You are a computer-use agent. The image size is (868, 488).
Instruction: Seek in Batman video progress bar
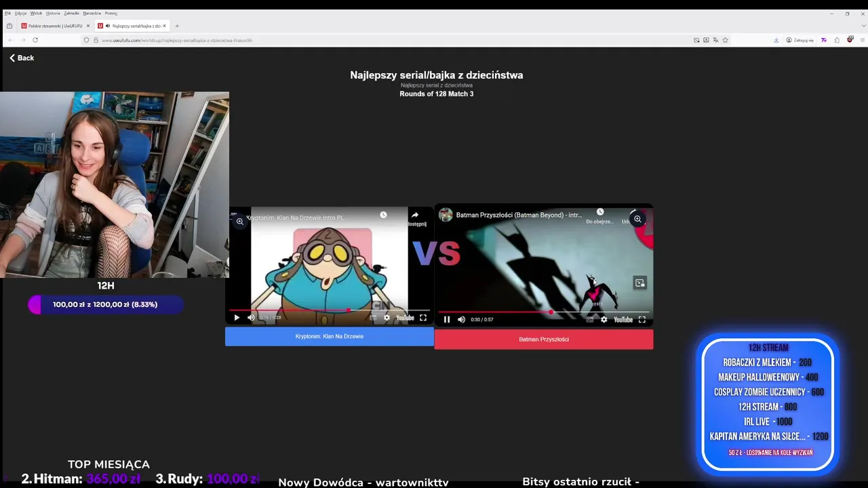tap(544, 312)
